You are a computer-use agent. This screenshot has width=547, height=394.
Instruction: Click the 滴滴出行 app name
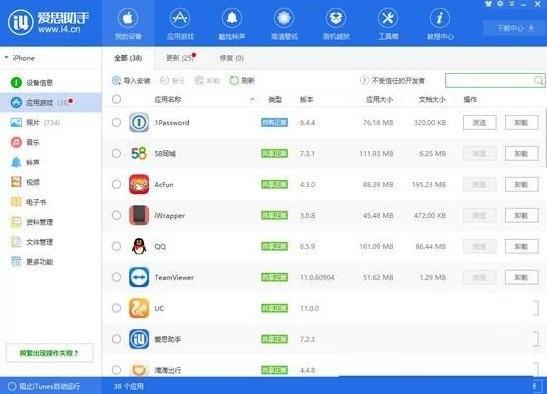(168, 370)
